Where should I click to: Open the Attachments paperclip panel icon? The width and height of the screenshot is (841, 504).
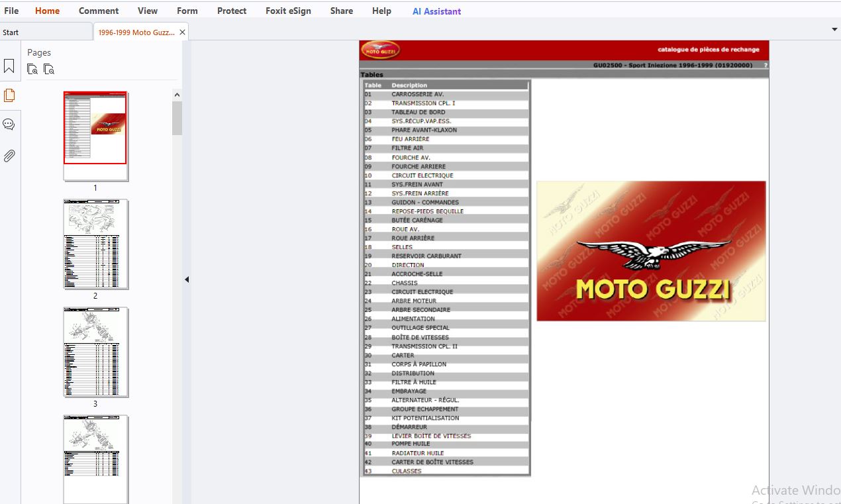coord(9,156)
